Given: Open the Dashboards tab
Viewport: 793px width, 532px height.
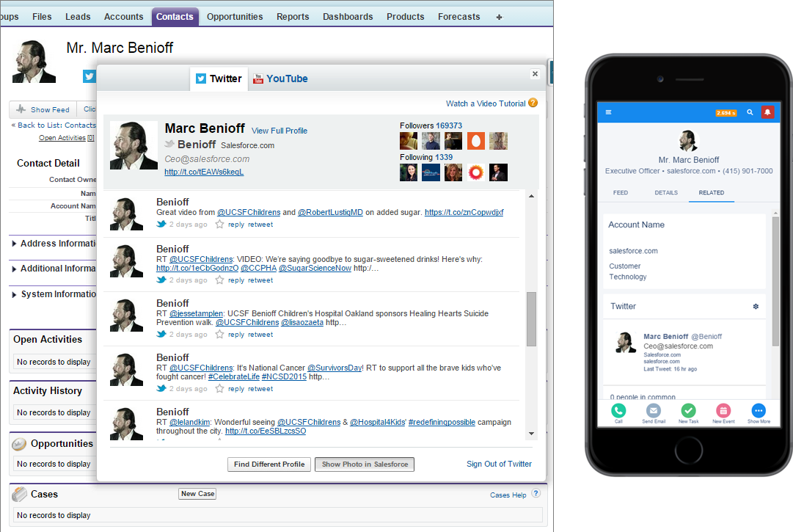Looking at the screenshot, I should [x=348, y=17].
